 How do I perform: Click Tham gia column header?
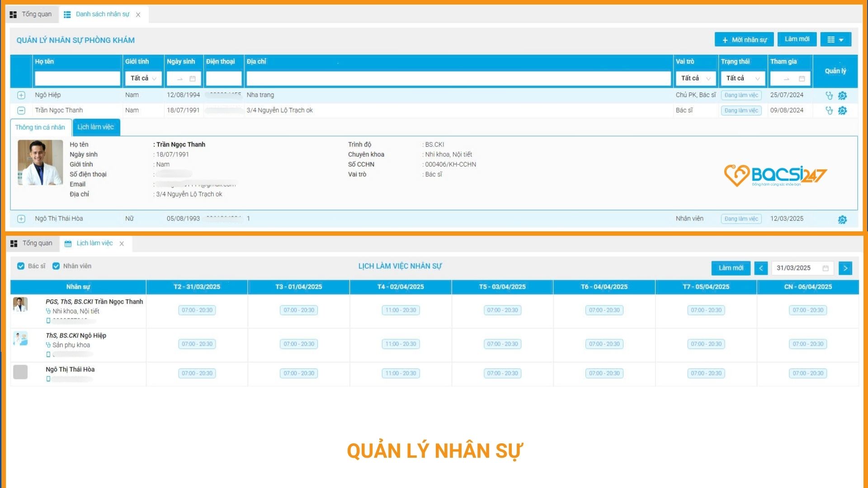tap(783, 62)
